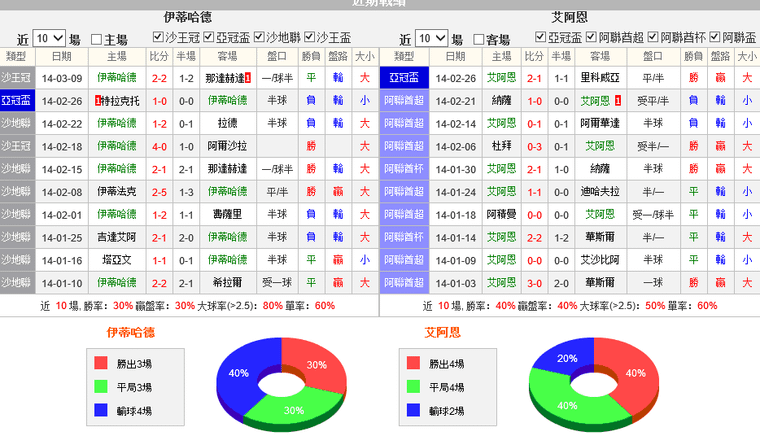Open the recent-matches count dropdown for 艾阿恩
The height and width of the screenshot is (444, 760).
pyautogui.click(x=431, y=38)
